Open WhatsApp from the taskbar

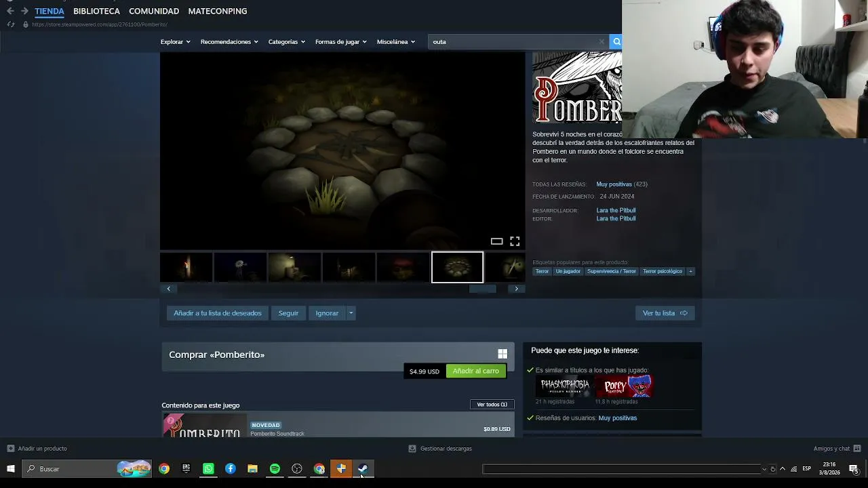click(208, 469)
